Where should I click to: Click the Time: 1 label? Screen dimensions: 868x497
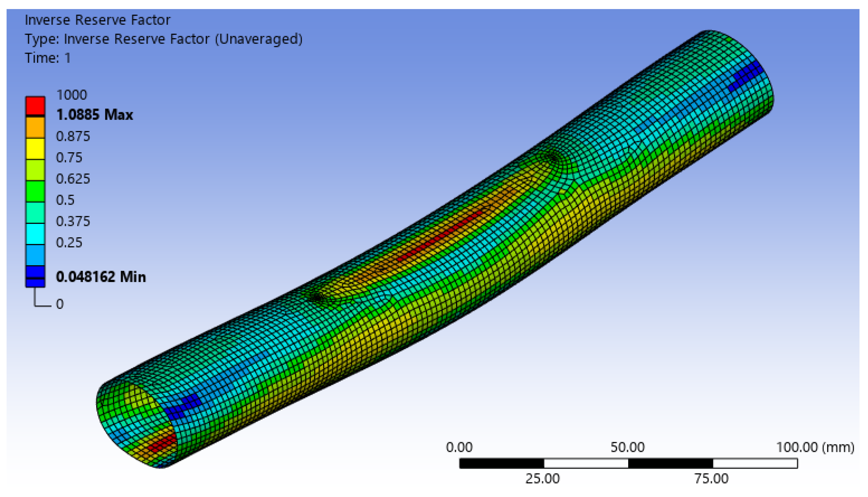pos(48,58)
